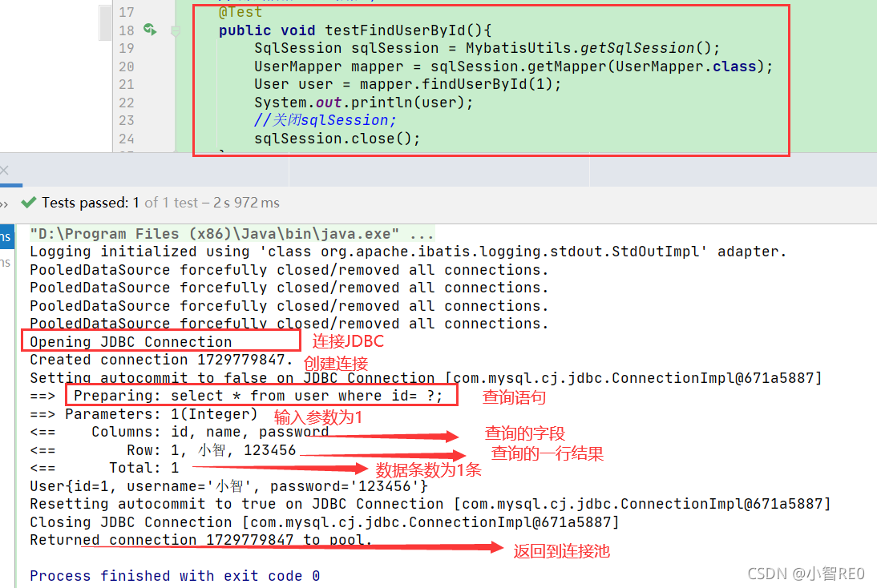877x588 pixels.
Task: Click line number 23 in the gutter
Action: (x=127, y=121)
